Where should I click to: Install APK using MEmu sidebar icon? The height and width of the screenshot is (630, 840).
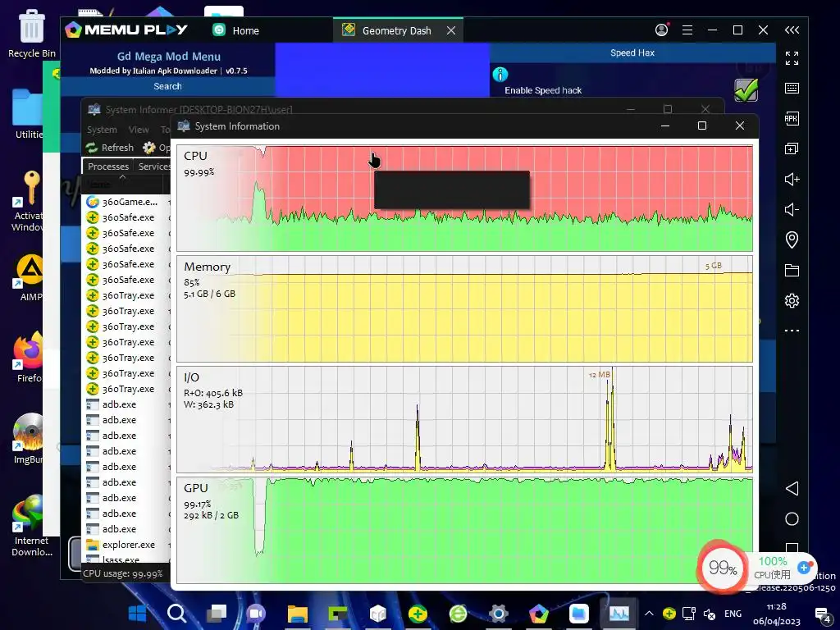click(792, 118)
